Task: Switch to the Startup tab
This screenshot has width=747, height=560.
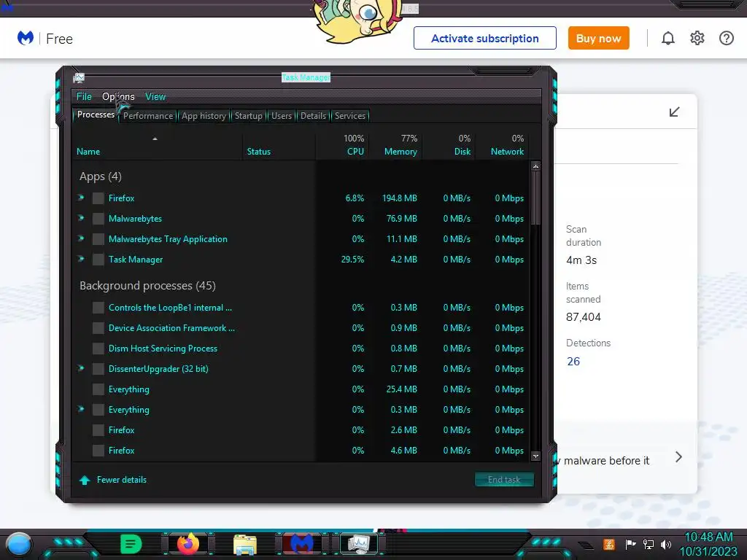Action: coord(248,116)
